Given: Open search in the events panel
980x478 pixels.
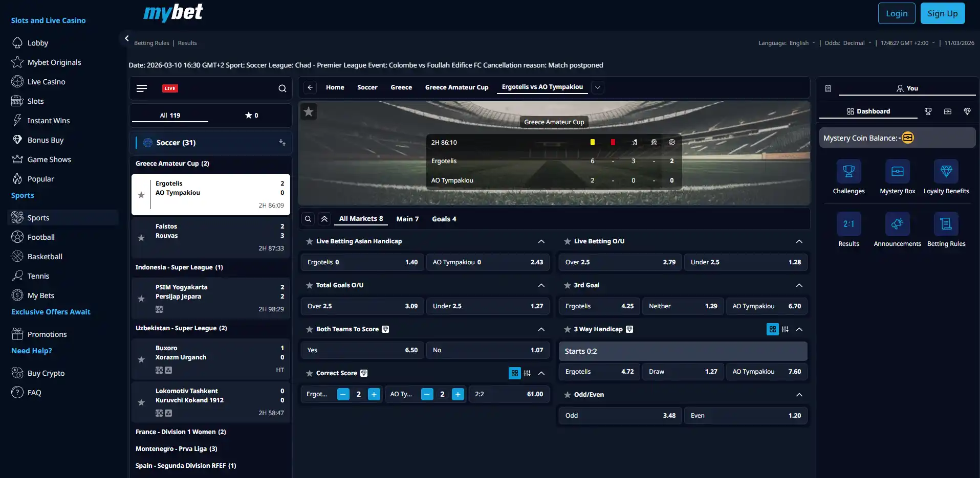Looking at the screenshot, I should coord(282,88).
